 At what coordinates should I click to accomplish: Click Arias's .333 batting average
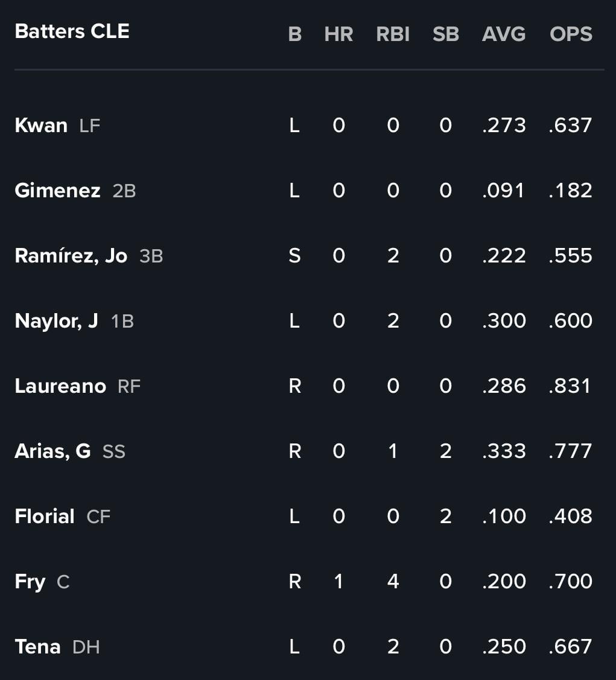(x=504, y=451)
